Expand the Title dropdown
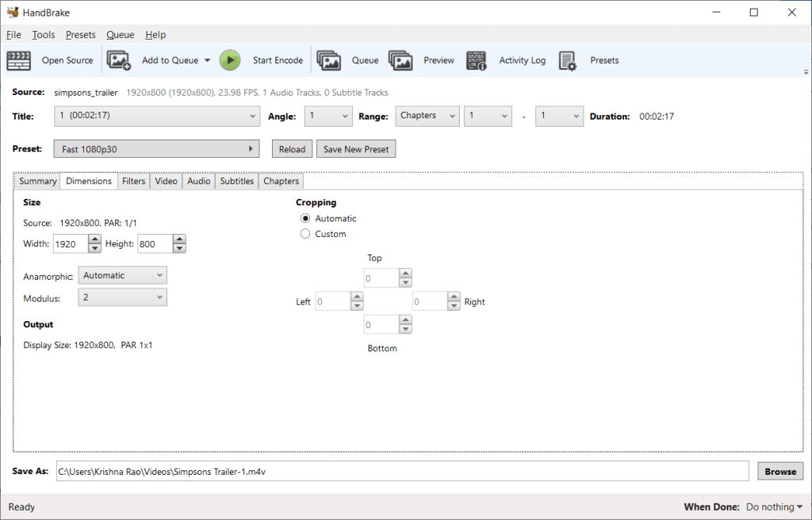 [157, 117]
